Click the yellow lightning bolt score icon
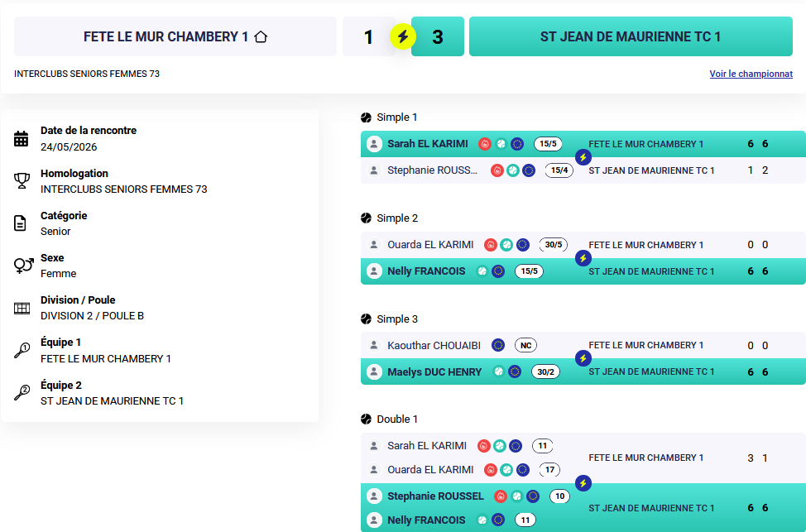This screenshot has width=806, height=532. pos(403,36)
